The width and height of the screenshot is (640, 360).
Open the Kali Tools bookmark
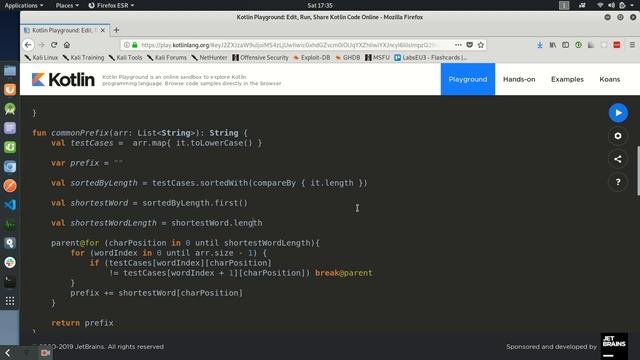point(125,58)
